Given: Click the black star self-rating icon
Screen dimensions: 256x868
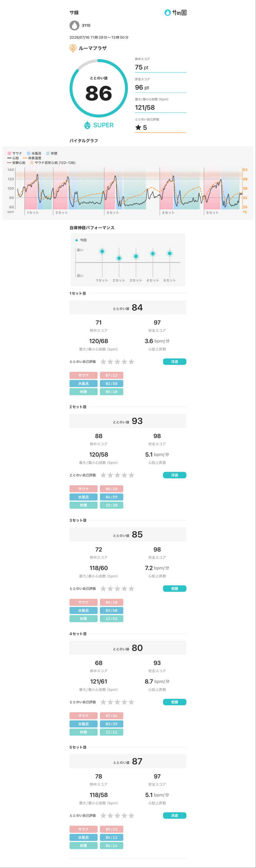Looking at the screenshot, I should click(138, 128).
